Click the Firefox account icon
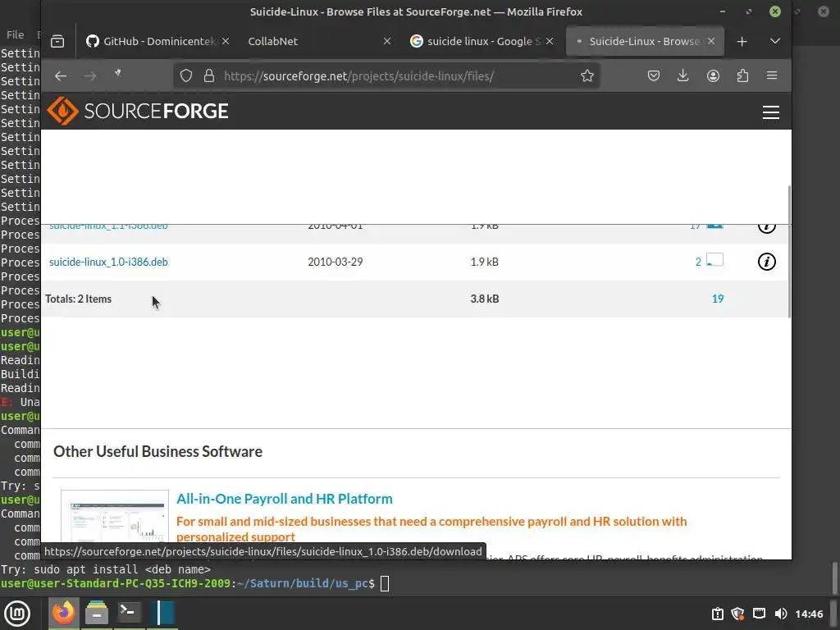The width and height of the screenshot is (840, 630). point(713,75)
